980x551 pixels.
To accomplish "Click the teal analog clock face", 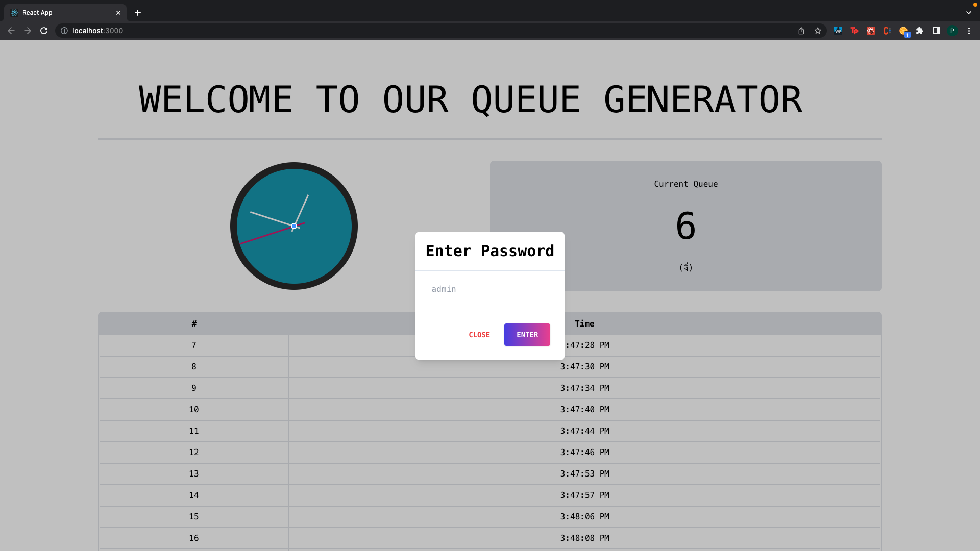I will [x=294, y=226].
